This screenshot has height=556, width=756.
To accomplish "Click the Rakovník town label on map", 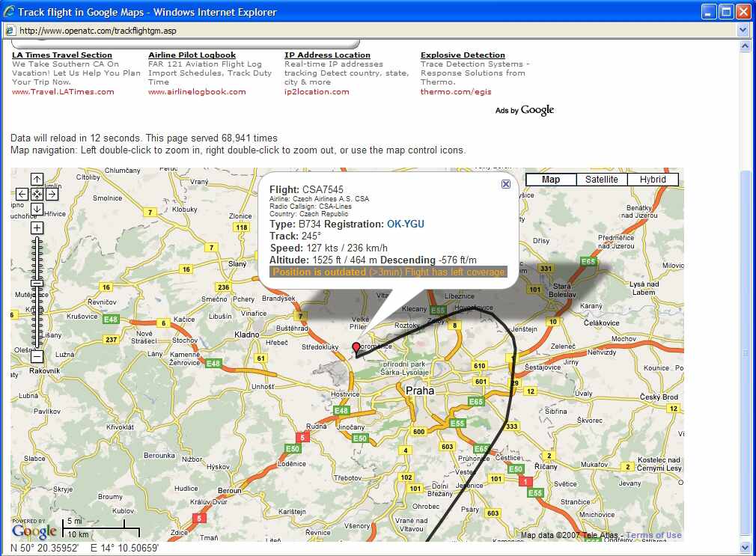I will tap(45, 371).
